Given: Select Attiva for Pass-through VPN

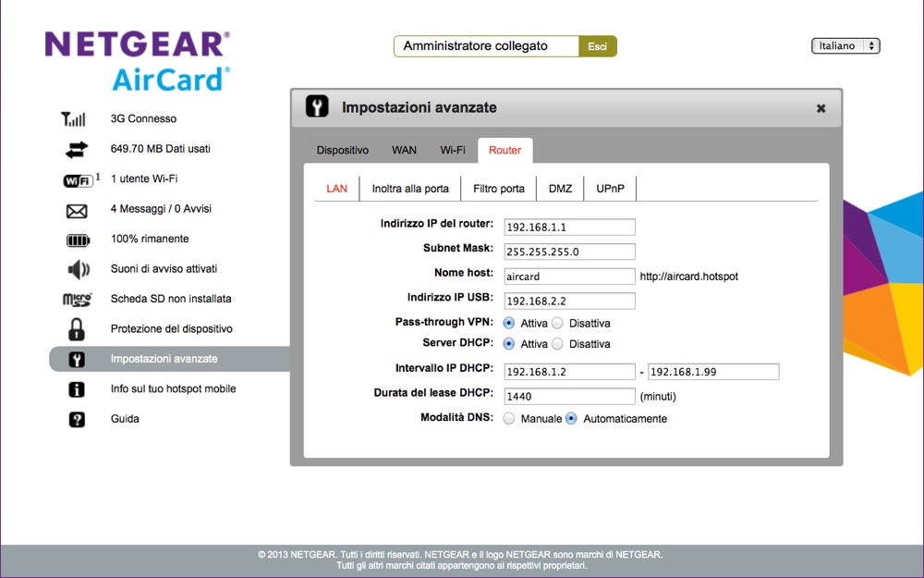Looking at the screenshot, I should [509, 323].
